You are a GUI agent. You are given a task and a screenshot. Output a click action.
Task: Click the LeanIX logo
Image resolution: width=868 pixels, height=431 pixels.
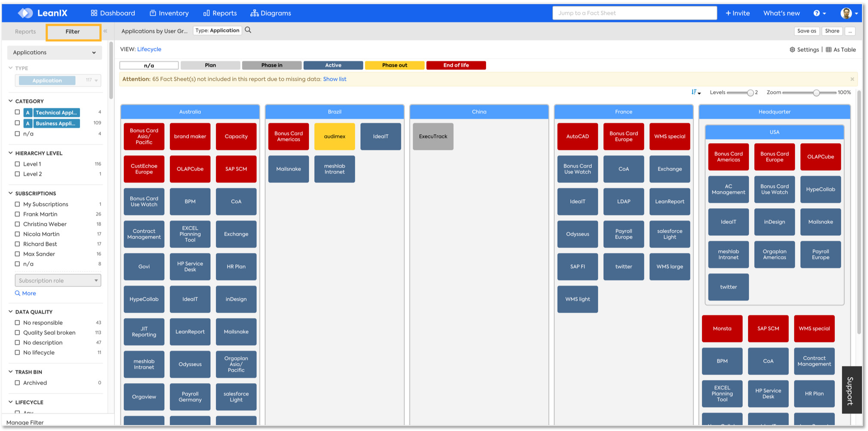43,13
